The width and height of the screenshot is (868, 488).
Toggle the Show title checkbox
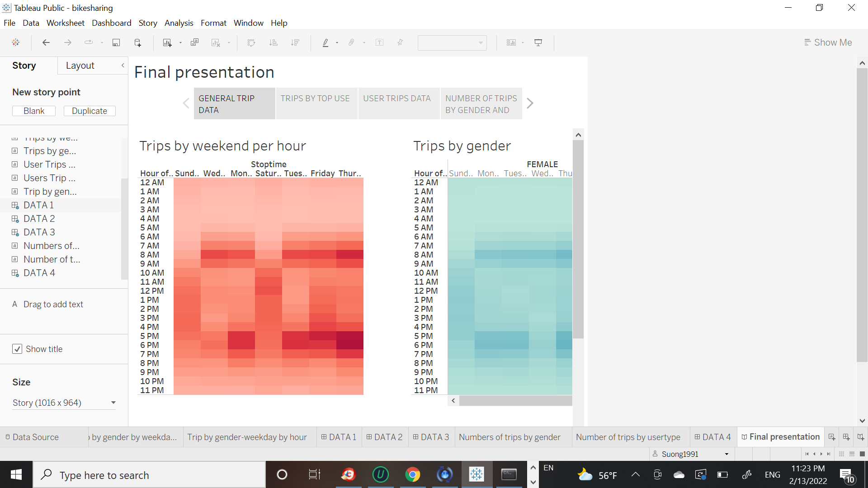pos(17,349)
